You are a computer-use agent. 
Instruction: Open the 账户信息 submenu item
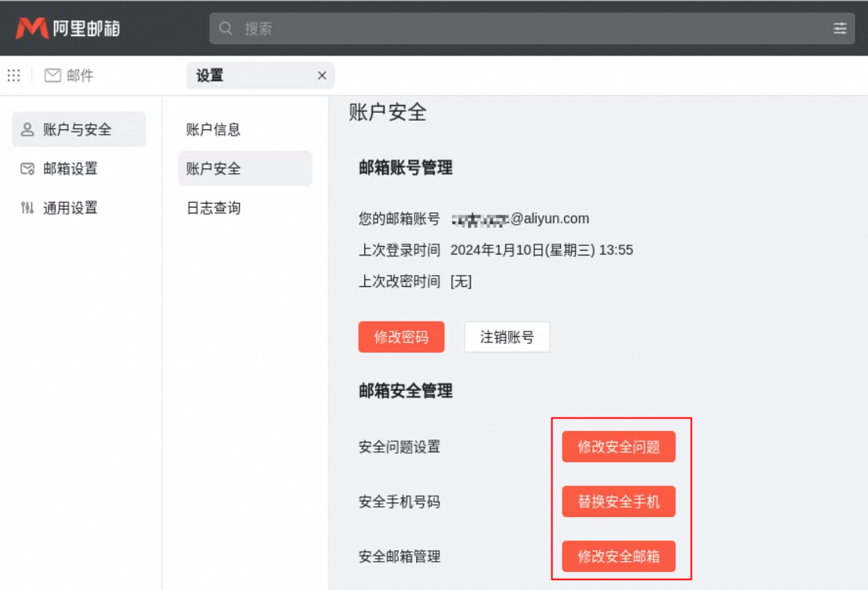tap(213, 129)
